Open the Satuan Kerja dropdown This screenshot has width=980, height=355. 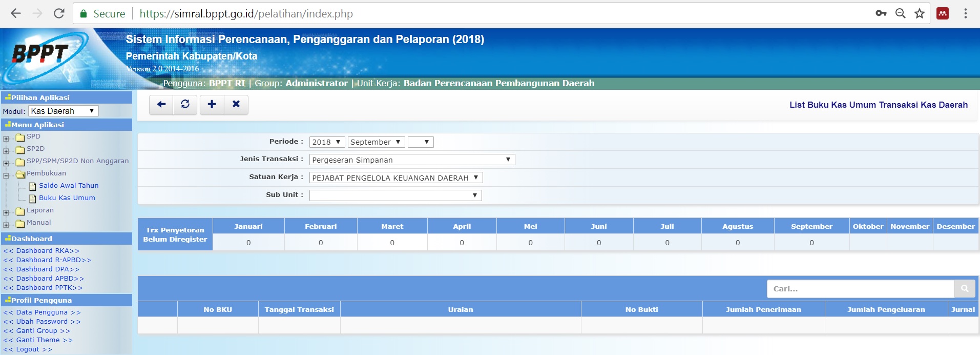396,177
